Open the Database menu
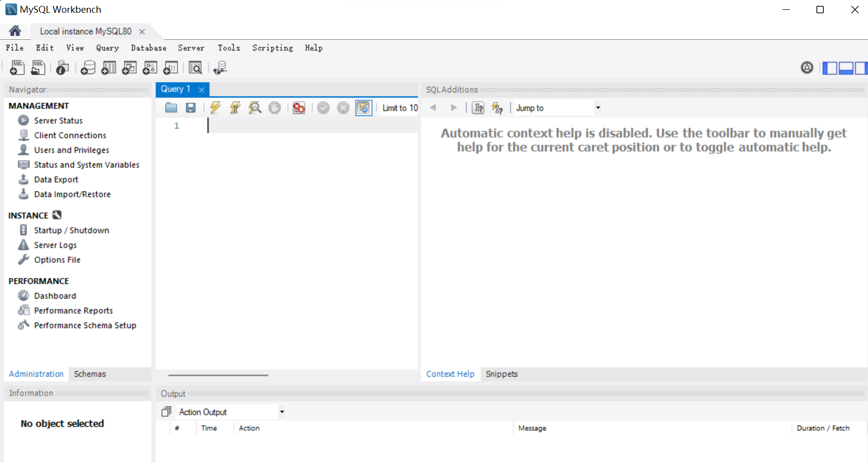 [x=148, y=48]
